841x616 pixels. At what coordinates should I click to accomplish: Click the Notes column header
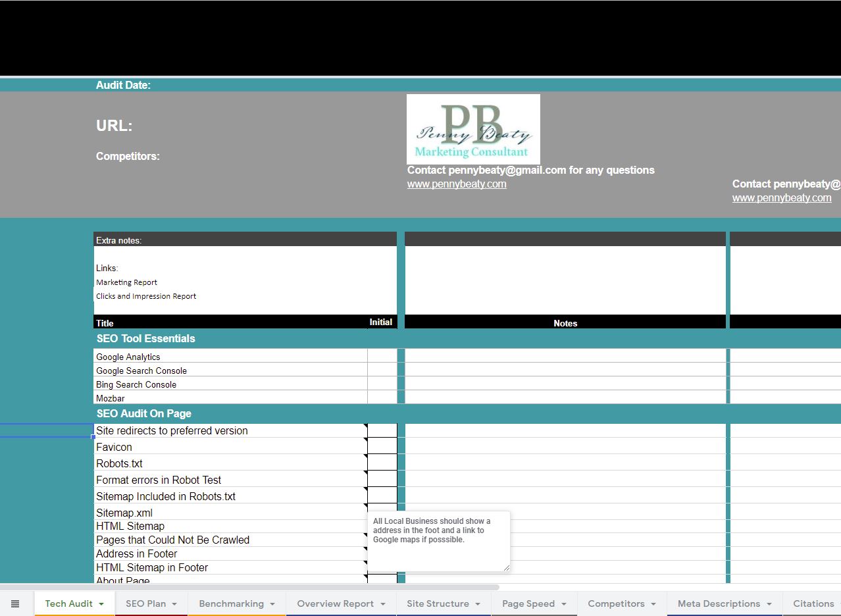[x=565, y=323]
